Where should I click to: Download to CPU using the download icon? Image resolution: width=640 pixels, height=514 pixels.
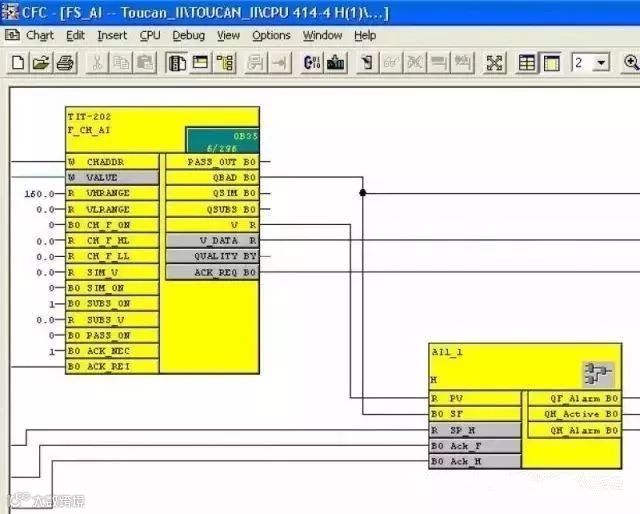click(336, 63)
